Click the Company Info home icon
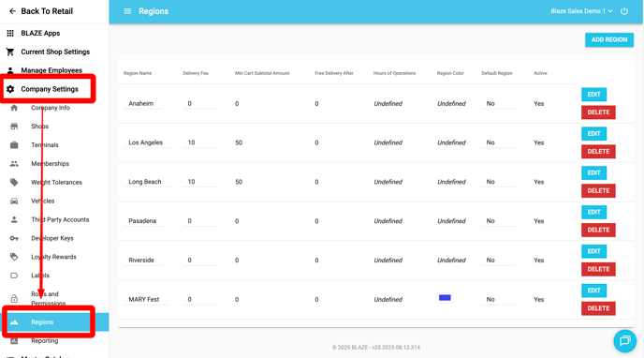Screen dimensions: 644x358 pos(14,108)
